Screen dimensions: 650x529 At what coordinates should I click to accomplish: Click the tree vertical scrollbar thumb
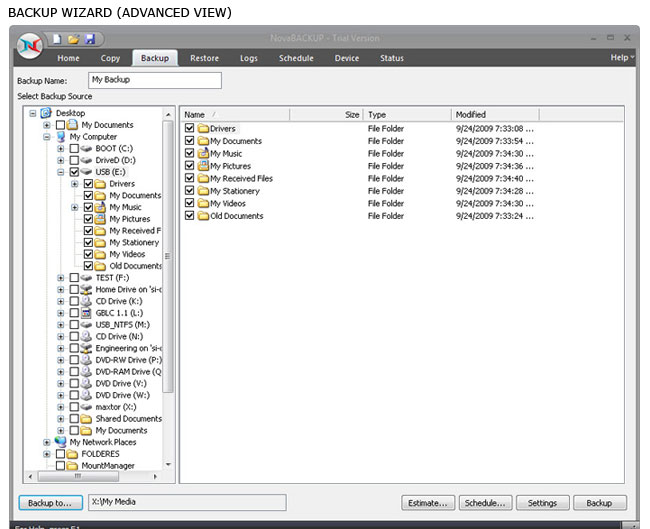pyautogui.click(x=167, y=256)
